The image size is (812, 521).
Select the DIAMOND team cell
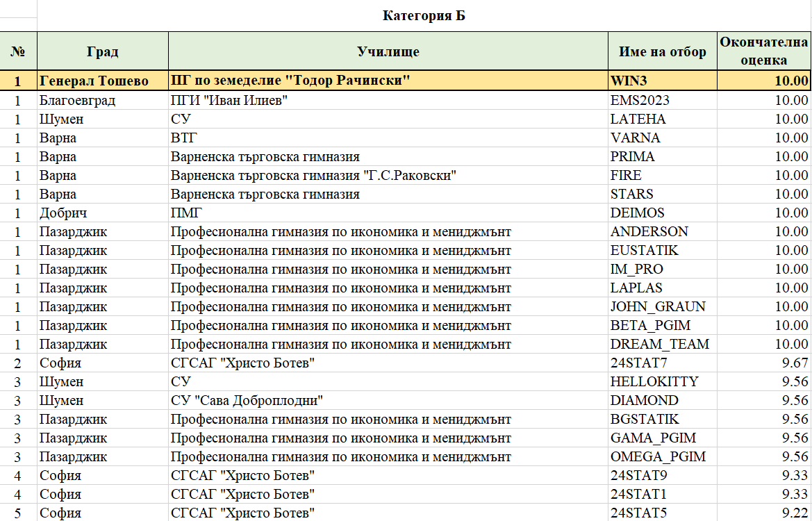point(663,400)
